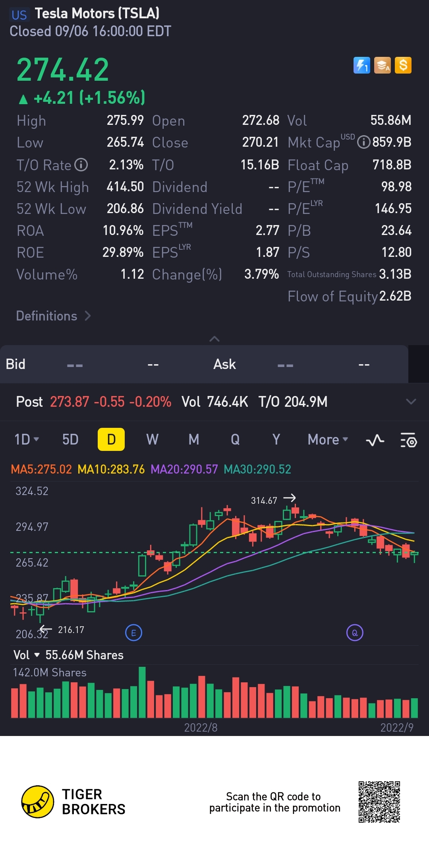This screenshot has height=868, width=429.
Task: Tap the Total Outstanding Shares value 3.13B
Action: tap(395, 274)
